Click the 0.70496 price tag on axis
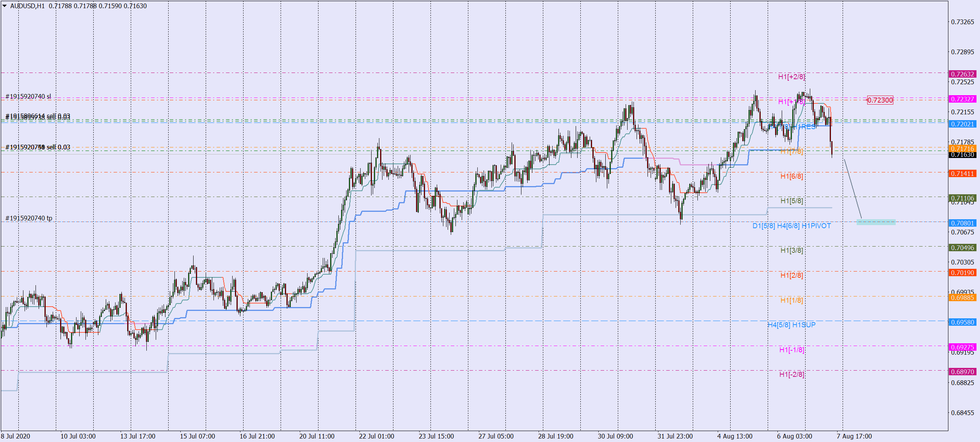The height and width of the screenshot is (442, 980). pyautogui.click(x=962, y=248)
